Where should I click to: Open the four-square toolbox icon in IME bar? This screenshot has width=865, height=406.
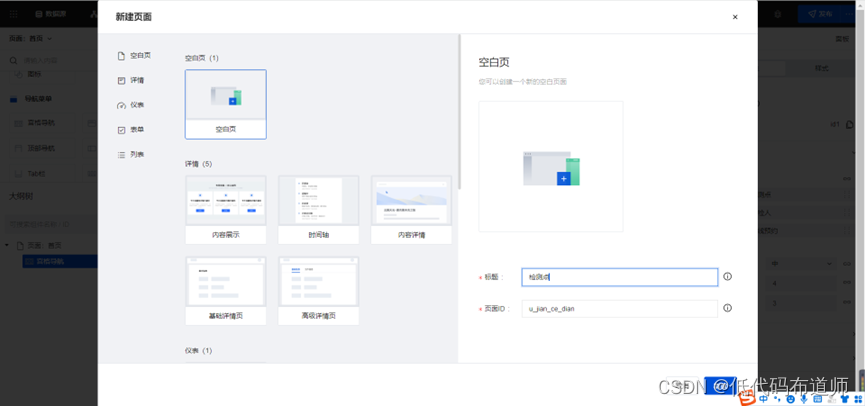(858, 399)
